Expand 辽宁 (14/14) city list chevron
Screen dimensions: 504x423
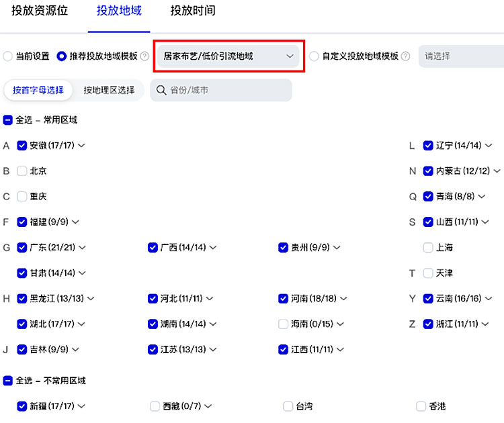(489, 146)
